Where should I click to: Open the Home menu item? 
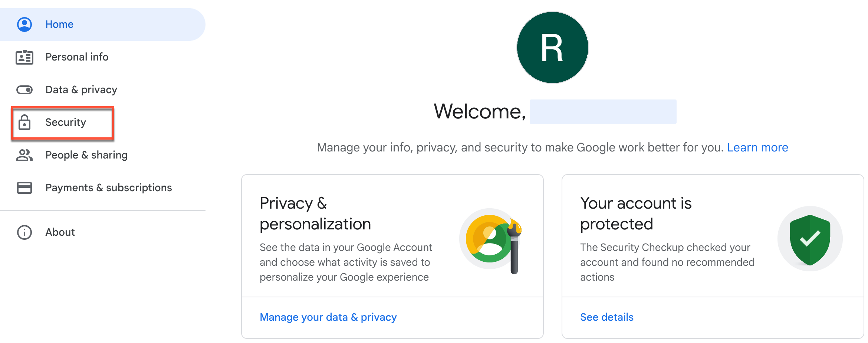[x=103, y=24]
